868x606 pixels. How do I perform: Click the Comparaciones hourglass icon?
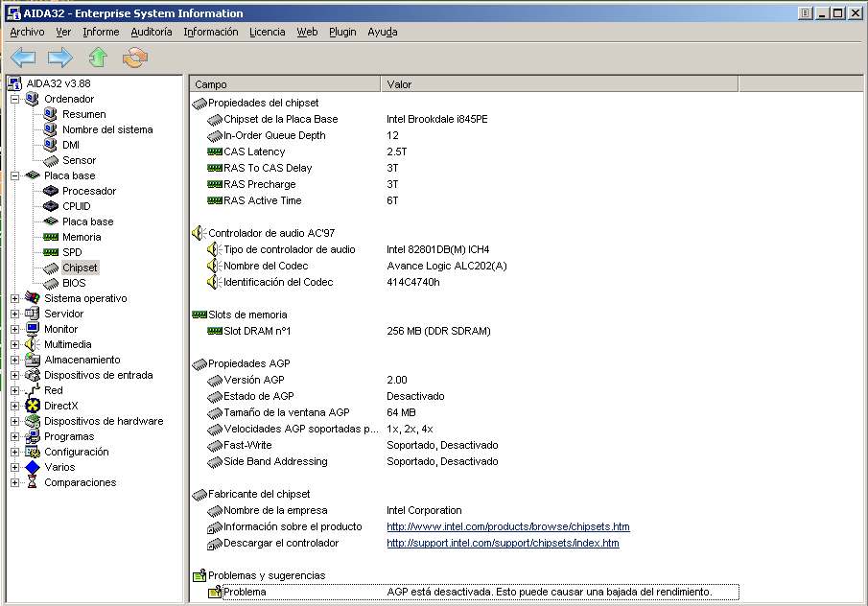[33, 482]
